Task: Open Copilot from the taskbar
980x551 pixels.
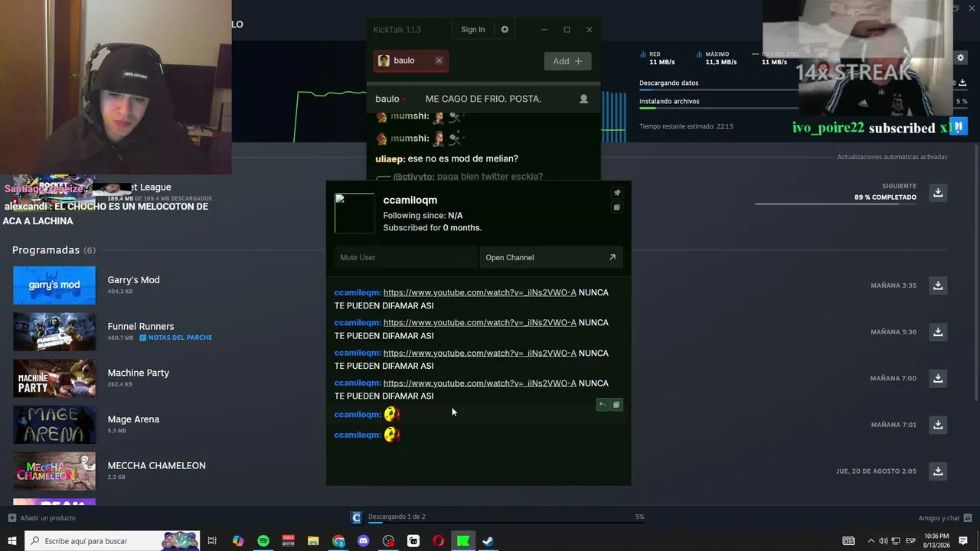Action: coord(238,541)
